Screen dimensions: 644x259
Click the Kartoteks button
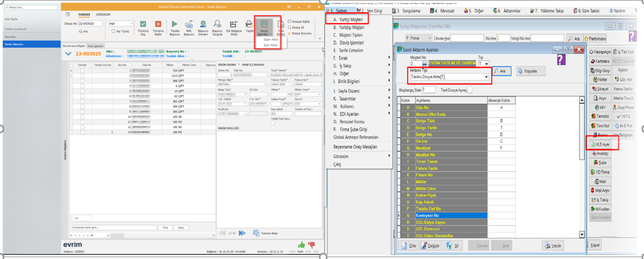click(600, 61)
